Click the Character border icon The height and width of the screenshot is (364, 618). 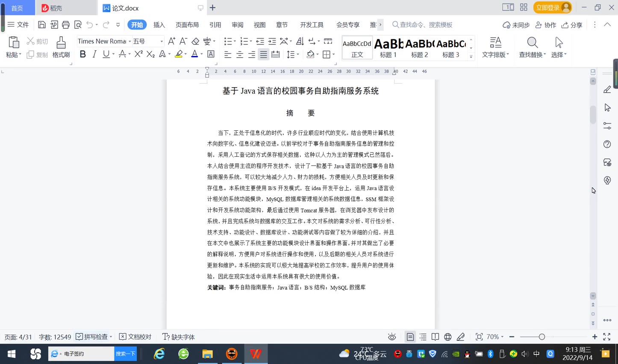(211, 54)
